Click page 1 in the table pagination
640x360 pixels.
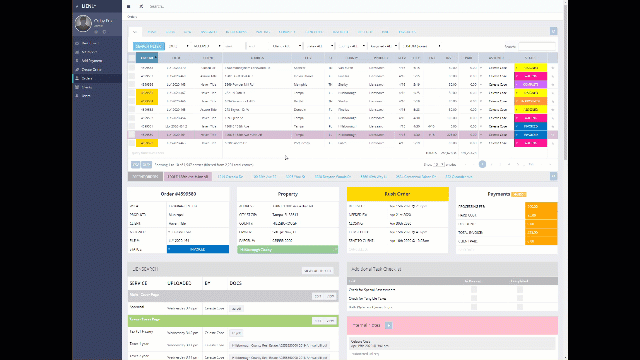482,164
